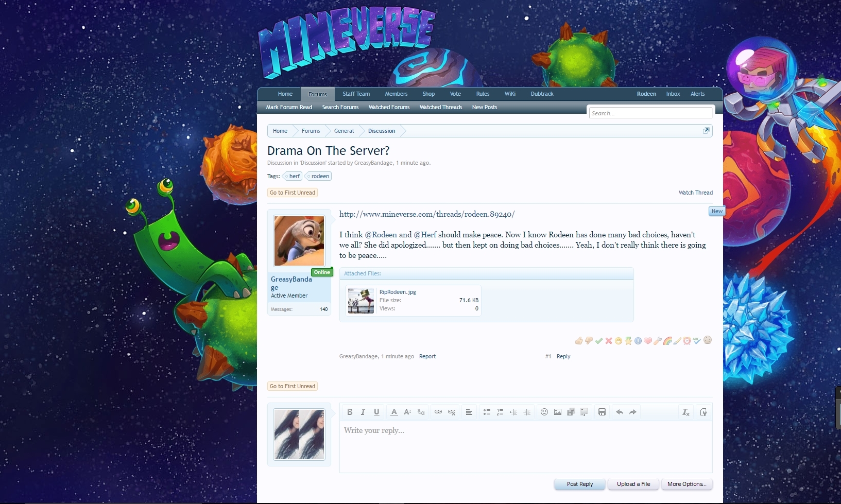The width and height of the screenshot is (841, 504).
Task: Click the unlink icon
Action: coord(452,412)
